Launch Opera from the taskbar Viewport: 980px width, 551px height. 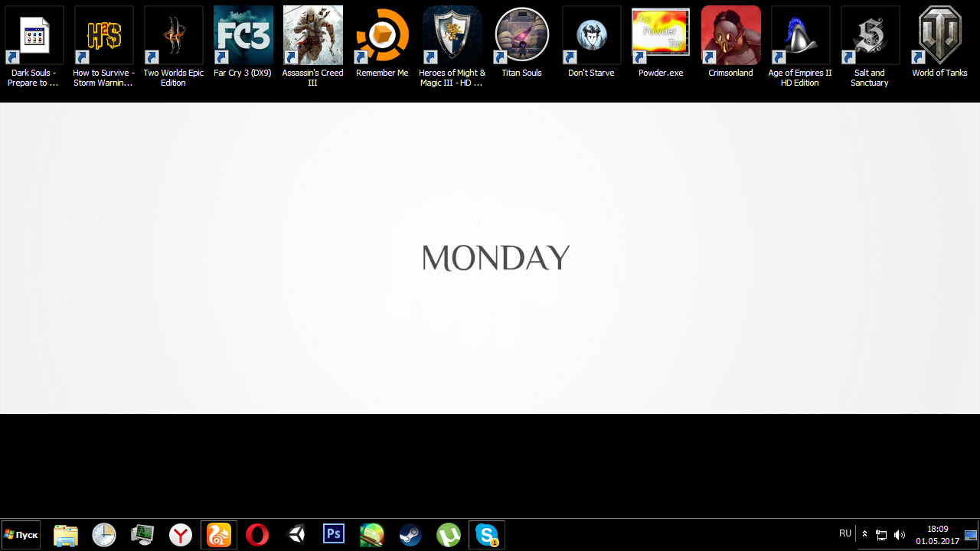[257, 535]
